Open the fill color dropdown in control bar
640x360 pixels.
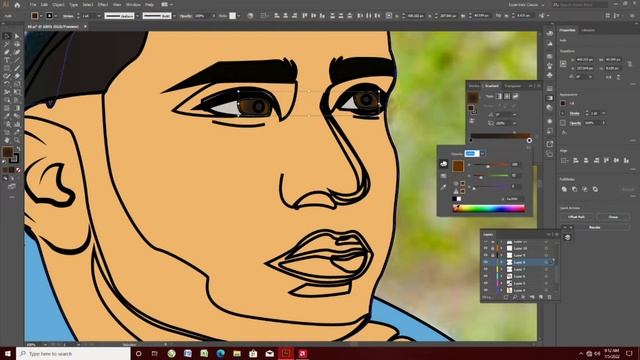[x=41, y=16]
